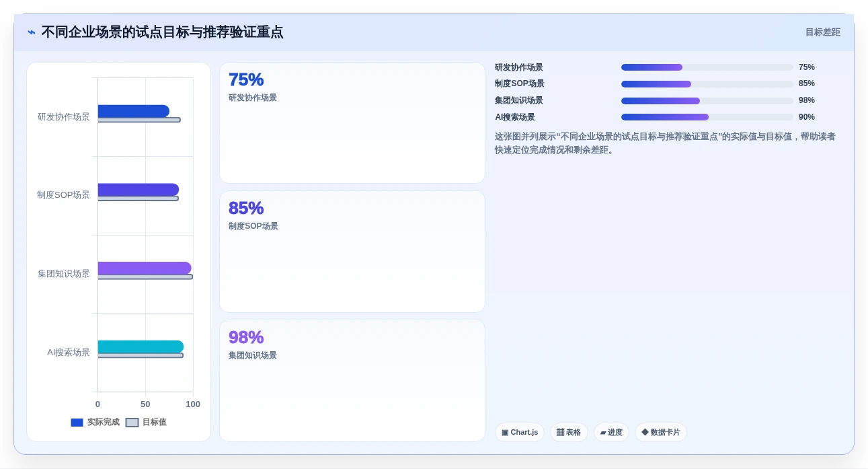Click the 目标差距 label in header
This screenshot has height=469, width=868.
click(x=822, y=32)
